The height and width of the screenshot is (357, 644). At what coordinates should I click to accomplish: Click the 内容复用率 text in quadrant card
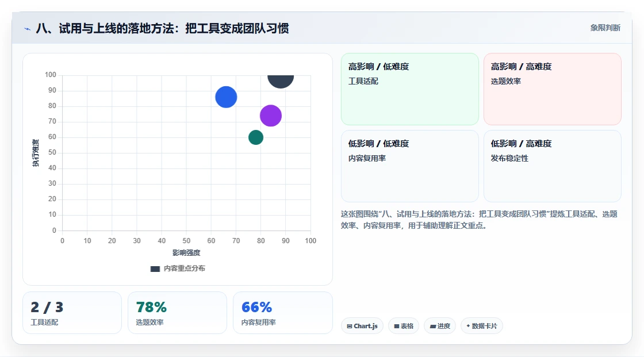(367, 159)
